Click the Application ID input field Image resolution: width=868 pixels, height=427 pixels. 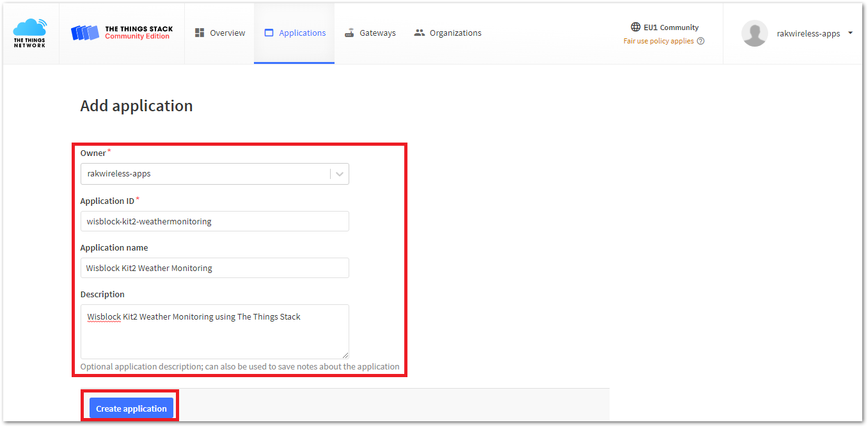214,221
